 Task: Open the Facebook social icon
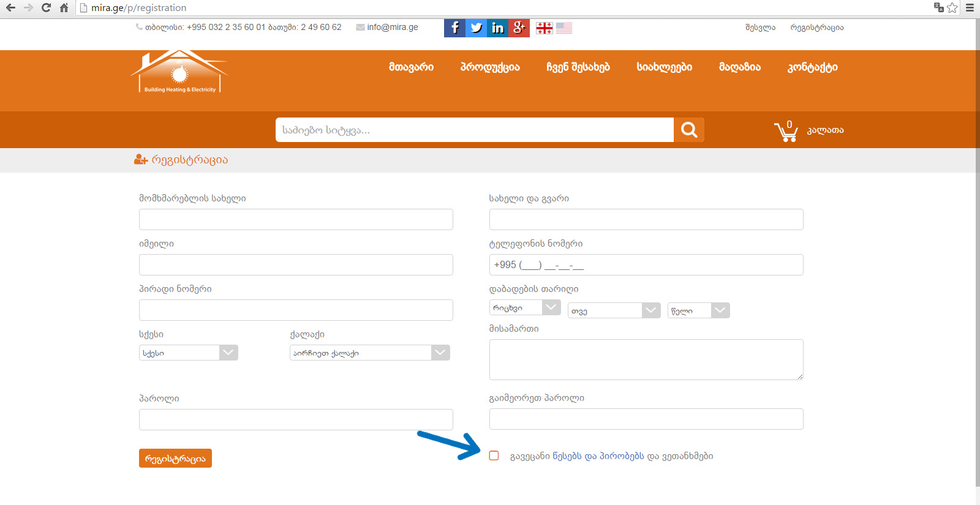454,28
